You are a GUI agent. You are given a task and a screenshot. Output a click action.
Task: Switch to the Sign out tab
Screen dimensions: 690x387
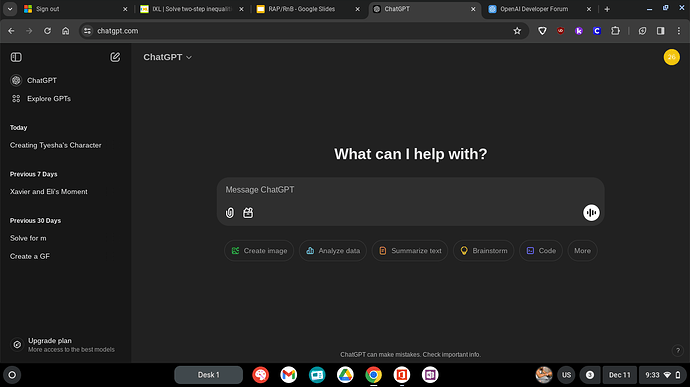tap(75, 9)
